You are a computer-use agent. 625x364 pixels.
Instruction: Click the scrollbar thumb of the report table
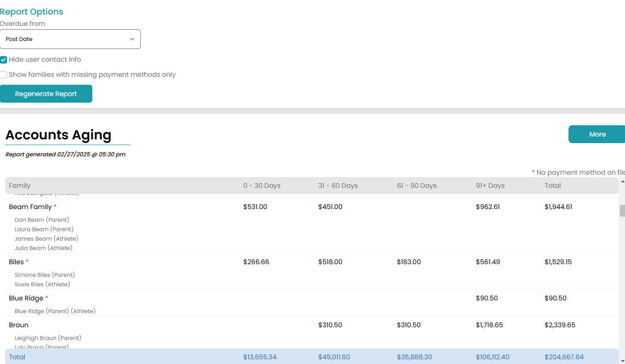point(622,210)
